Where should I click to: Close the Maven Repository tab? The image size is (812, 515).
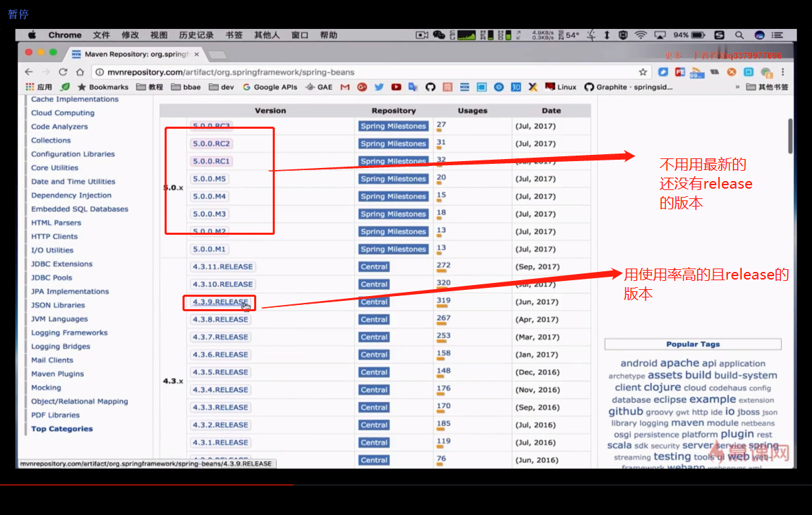tap(197, 54)
